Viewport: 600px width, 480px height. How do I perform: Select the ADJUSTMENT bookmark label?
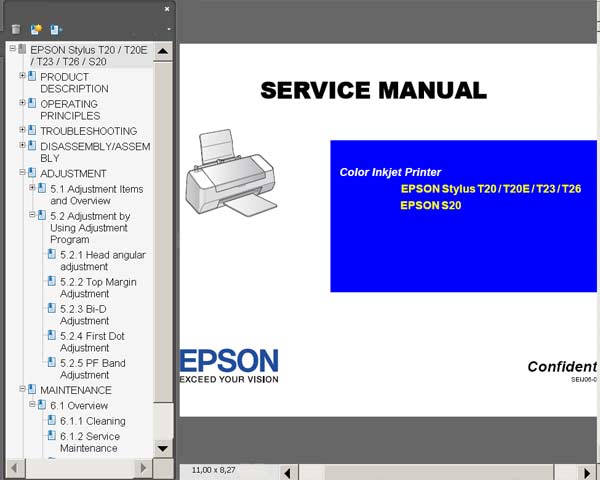73,174
